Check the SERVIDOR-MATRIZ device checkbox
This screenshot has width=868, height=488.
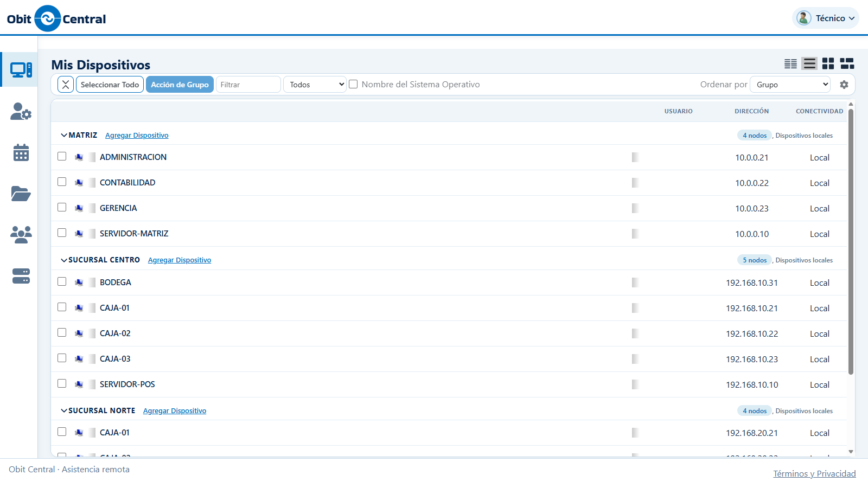pos(62,233)
